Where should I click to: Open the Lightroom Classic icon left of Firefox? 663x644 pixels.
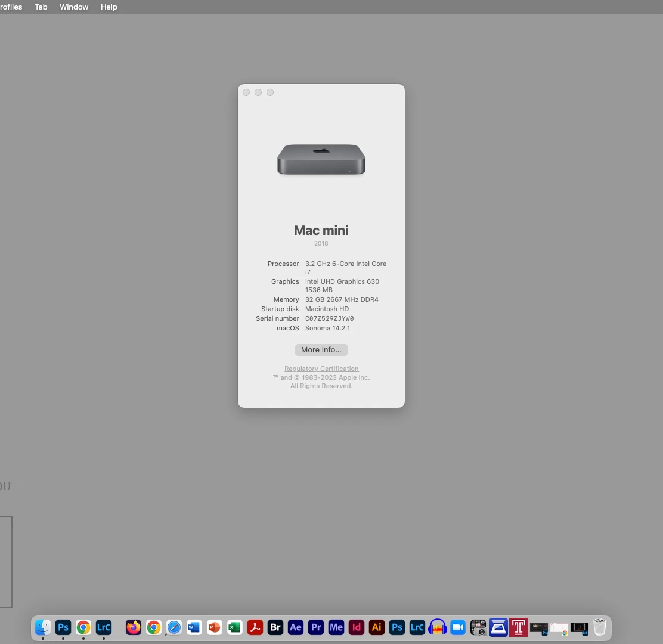pyautogui.click(x=104, y=627)
